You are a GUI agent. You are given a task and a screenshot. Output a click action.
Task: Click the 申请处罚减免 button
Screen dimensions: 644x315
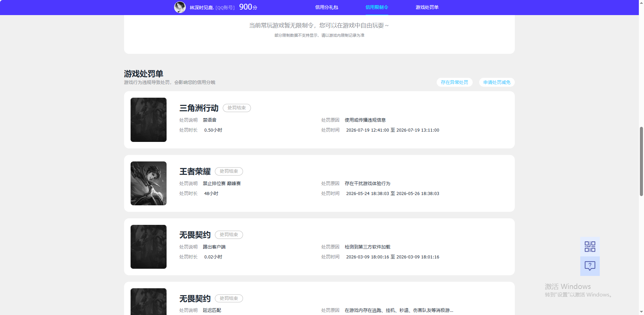point(497,82)
